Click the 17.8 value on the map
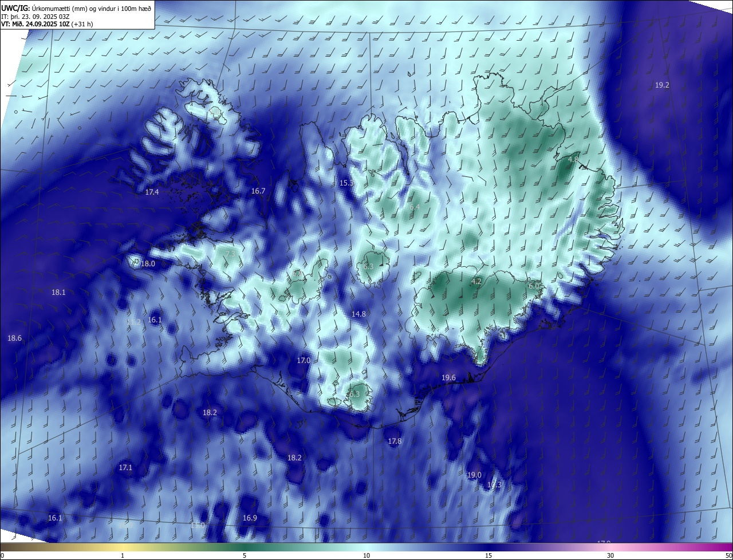The image size is (733, 560). pyautogui.click(x=395, y=441)
